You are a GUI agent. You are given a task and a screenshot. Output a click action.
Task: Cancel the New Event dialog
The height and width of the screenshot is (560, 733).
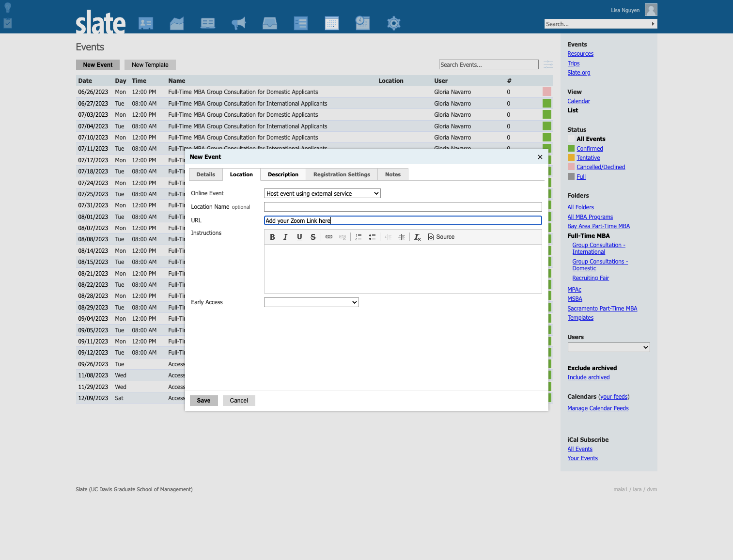tap(239, 401)
